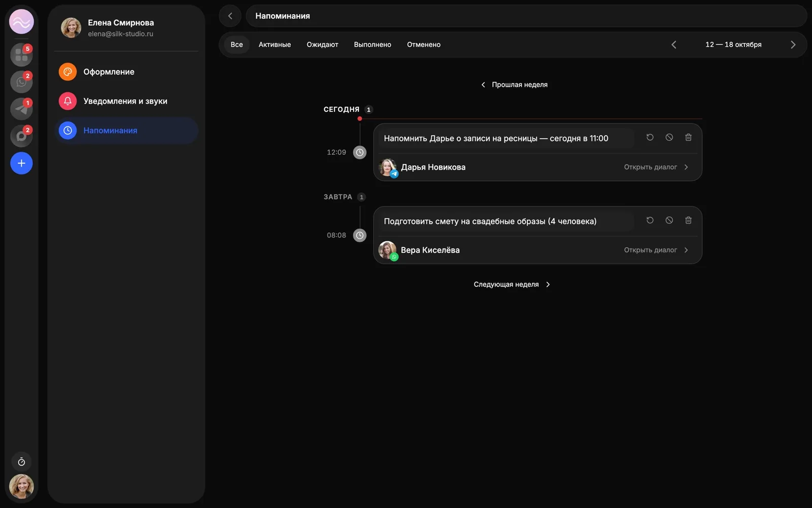Open dialog with Дарья Новикова

point(656,167)
